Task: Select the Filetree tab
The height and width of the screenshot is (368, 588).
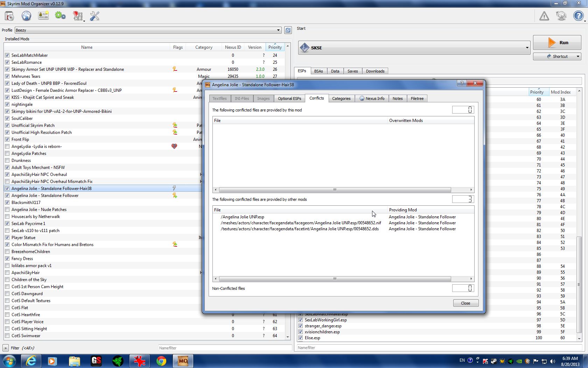Action: tap(417, 98)
